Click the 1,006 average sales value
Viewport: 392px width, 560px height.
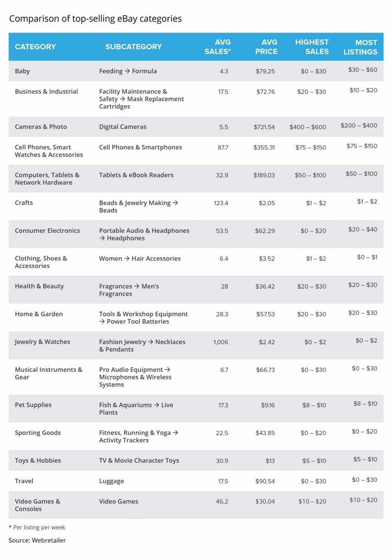tap(221, 342)
